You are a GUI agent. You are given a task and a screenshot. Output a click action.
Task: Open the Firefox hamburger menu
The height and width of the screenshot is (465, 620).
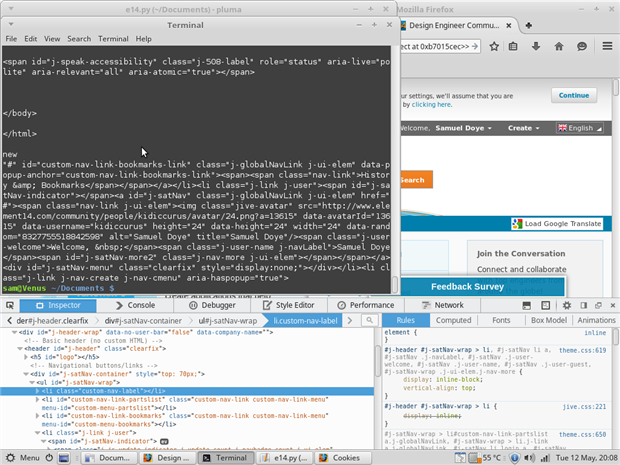(x=607, y=46)
